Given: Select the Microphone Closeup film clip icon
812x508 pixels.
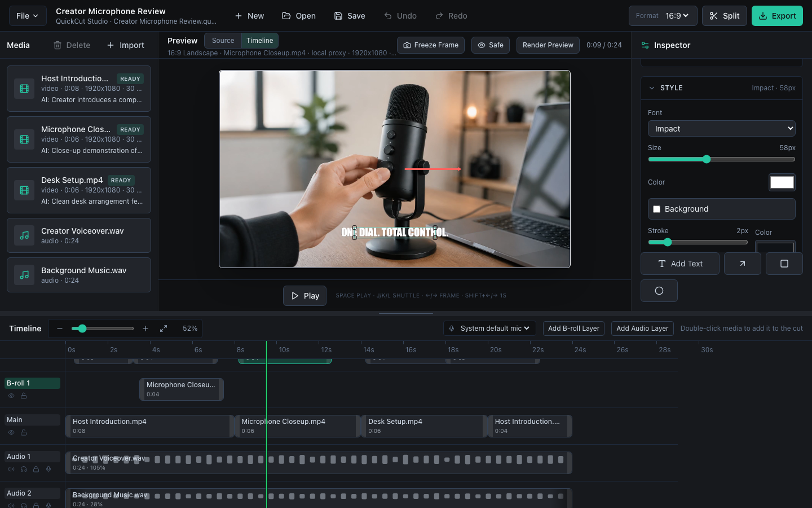Looking at the screenshot, I should coord(24,139).
